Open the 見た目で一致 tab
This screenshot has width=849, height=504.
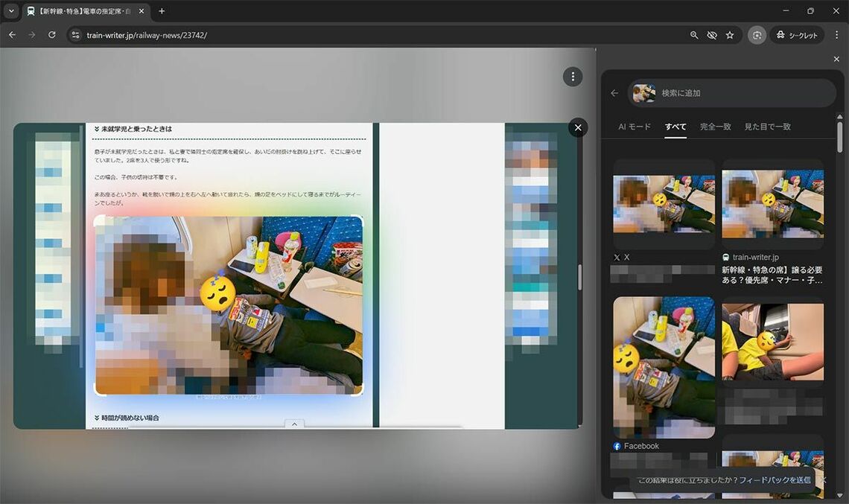[x=768, y=127]
